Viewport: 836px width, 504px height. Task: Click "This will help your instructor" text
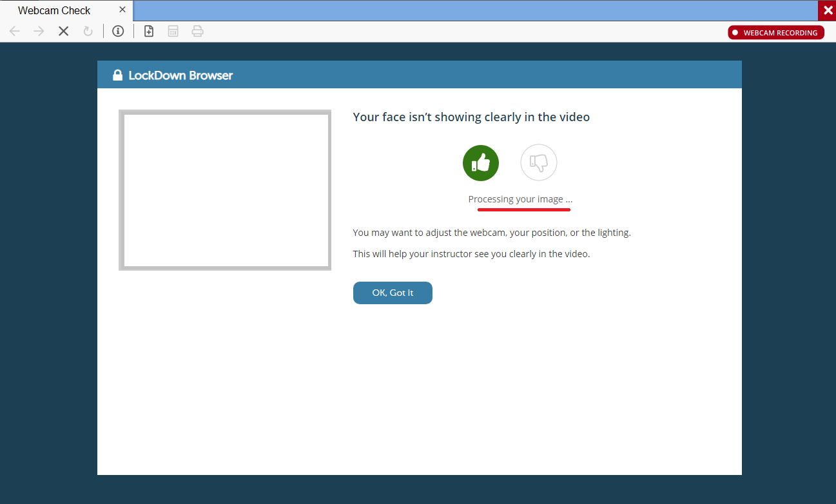(x=471, y=254)
